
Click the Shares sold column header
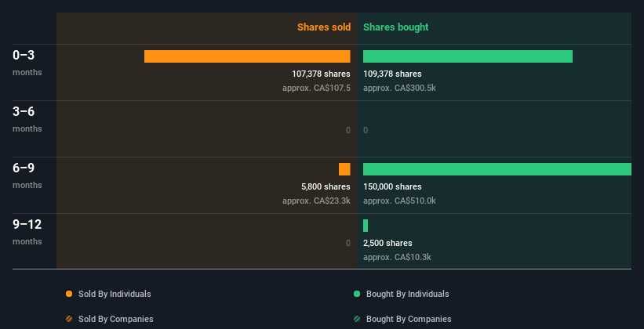click(324, 27)
